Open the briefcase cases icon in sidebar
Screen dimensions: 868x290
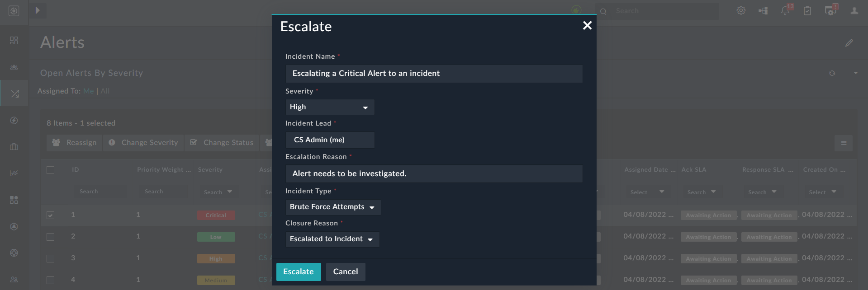pyautogui.click(x=14, y=147)
